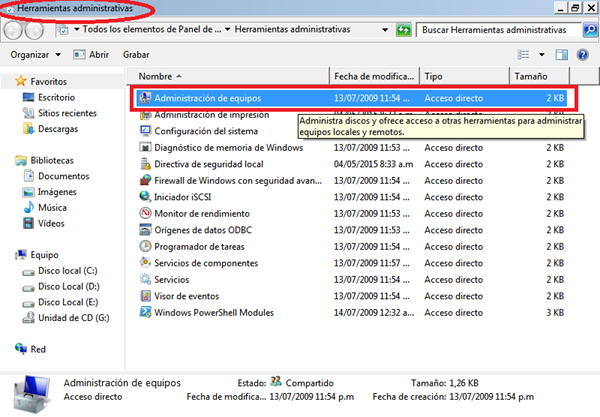The image size is (600, 417).
Task: Select Disco Local (D:) drive
Action: (60, 287)
